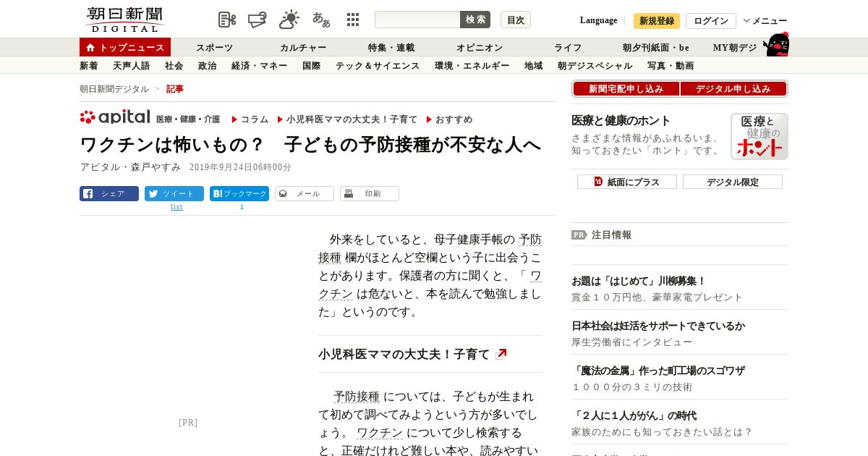Go to テック&サイエンス section
The image size is (868, 456).
[x=378, y=66]
